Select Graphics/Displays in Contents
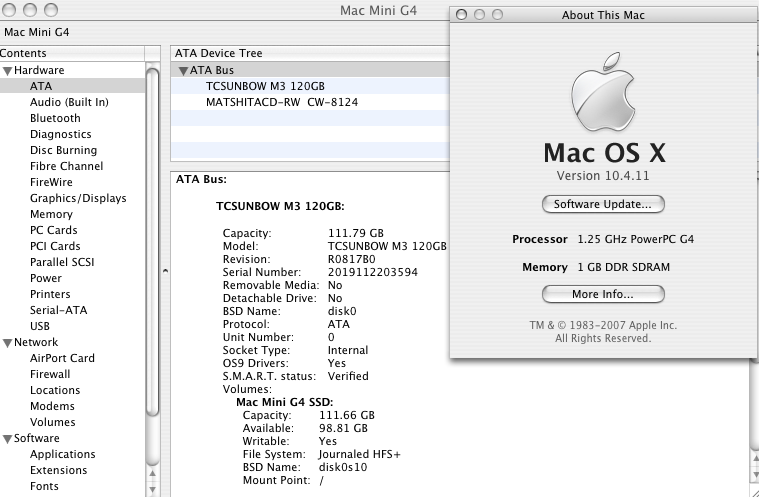Image resolution: width=759 pixels, height=497 pixels. tap(78, 198)
